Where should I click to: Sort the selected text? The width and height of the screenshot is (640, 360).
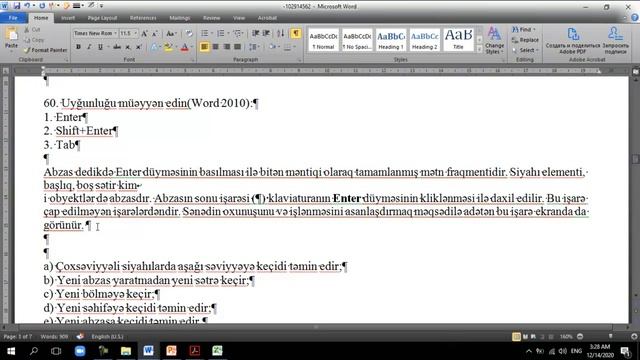click(280, 33)
